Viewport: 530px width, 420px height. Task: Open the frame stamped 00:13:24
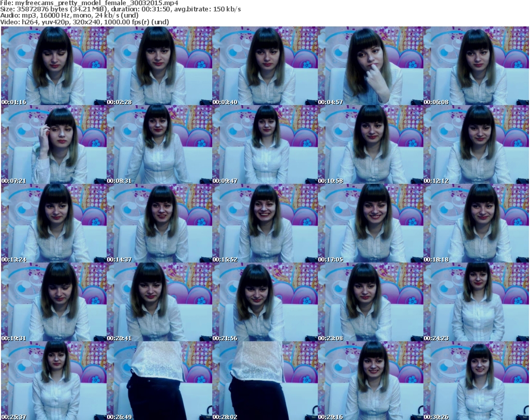[54, 223]
